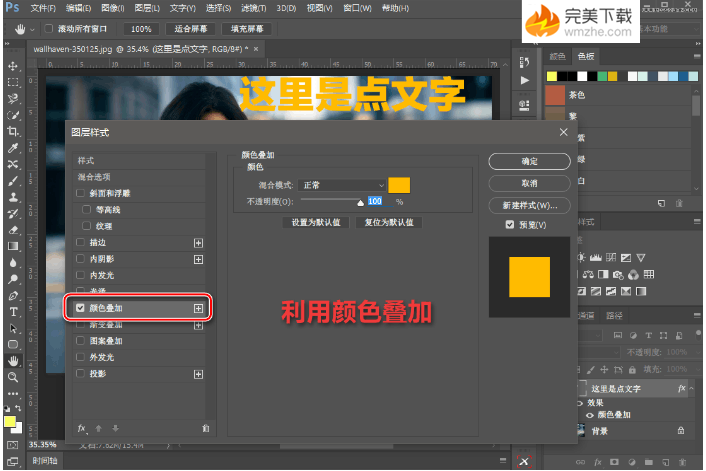The width and height of the screenshot is (706, 471).
Task: Click the 确定 button
Action: [x=529, y=161]
